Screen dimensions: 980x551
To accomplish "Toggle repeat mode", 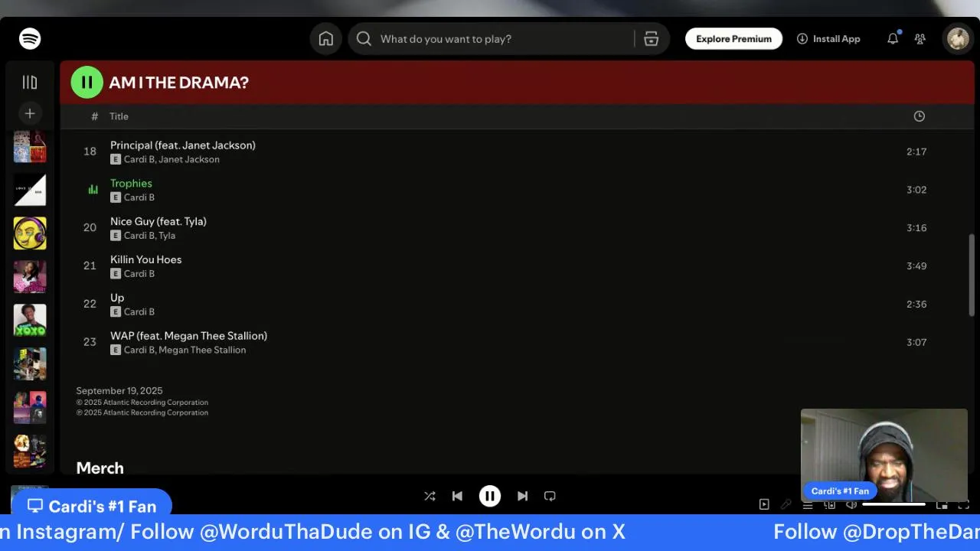I will click(x=550, y=496).
